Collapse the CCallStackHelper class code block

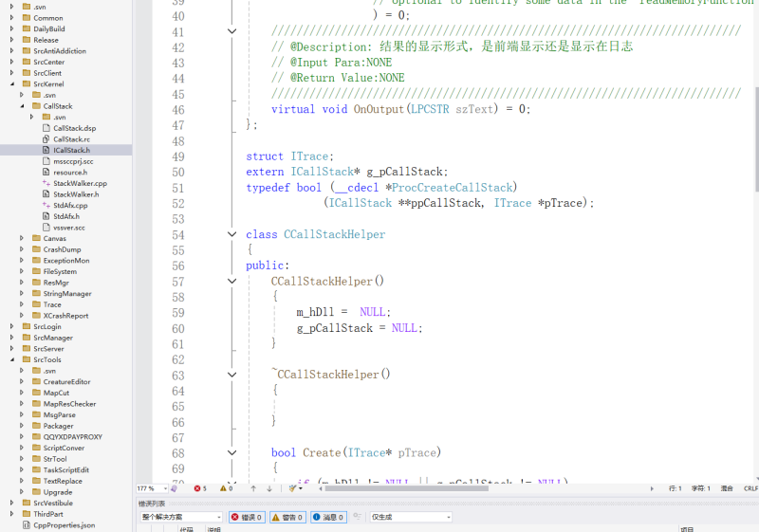point(232,234)
